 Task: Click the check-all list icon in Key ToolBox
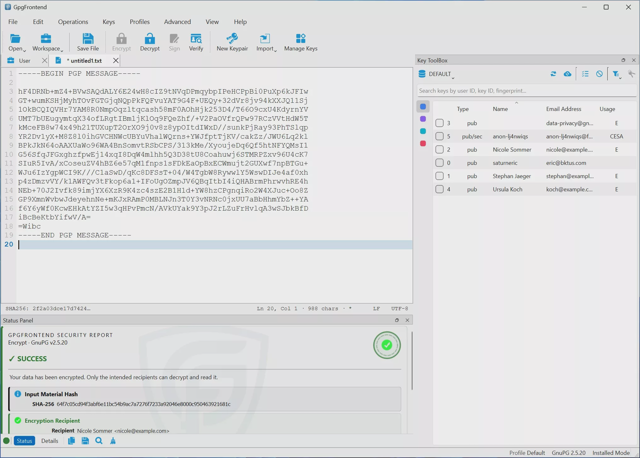click(585, 74)
